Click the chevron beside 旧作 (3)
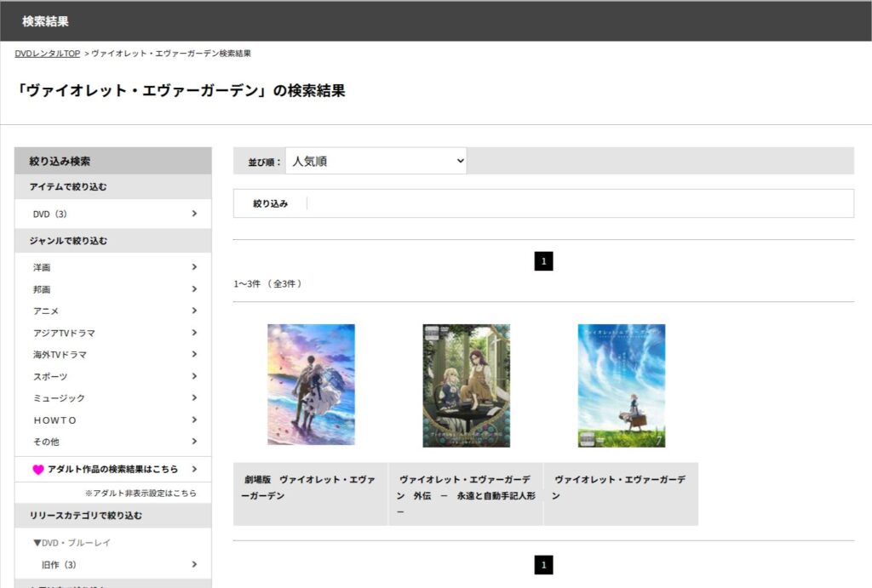 (x=194, y=564)
